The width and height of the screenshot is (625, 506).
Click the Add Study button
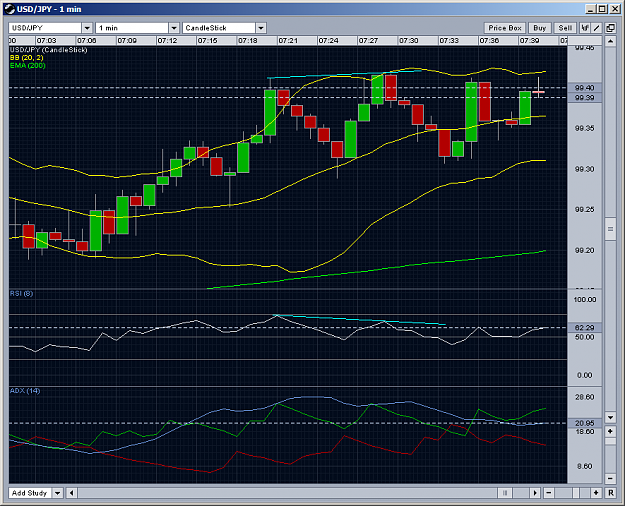tap(30, 493)
